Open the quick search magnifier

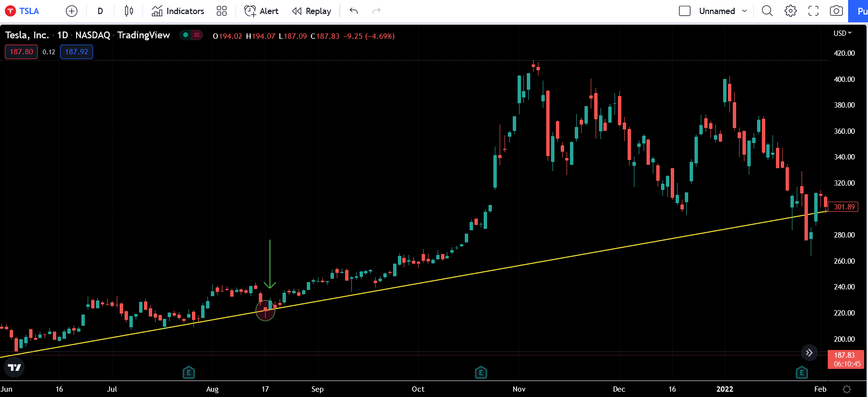(x=767, y=11)
